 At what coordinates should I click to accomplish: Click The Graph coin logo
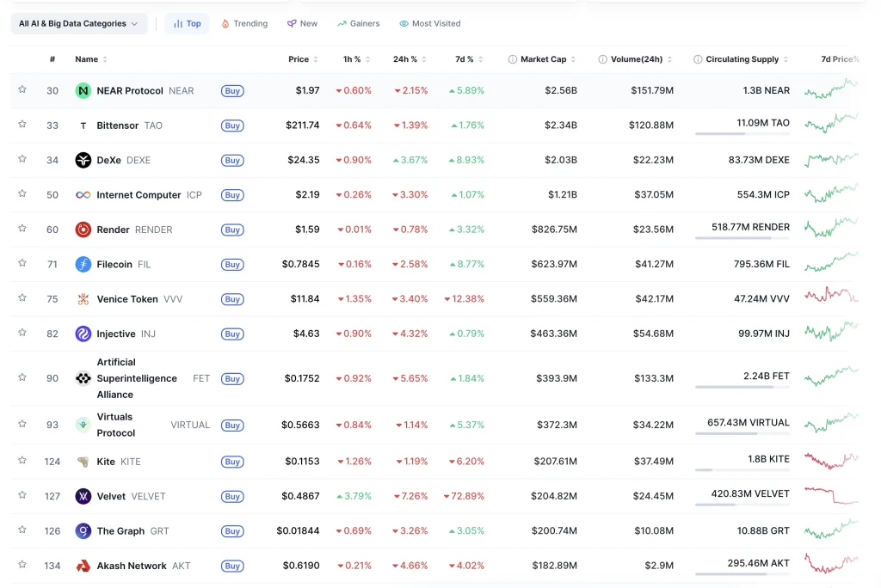(83, 531)
